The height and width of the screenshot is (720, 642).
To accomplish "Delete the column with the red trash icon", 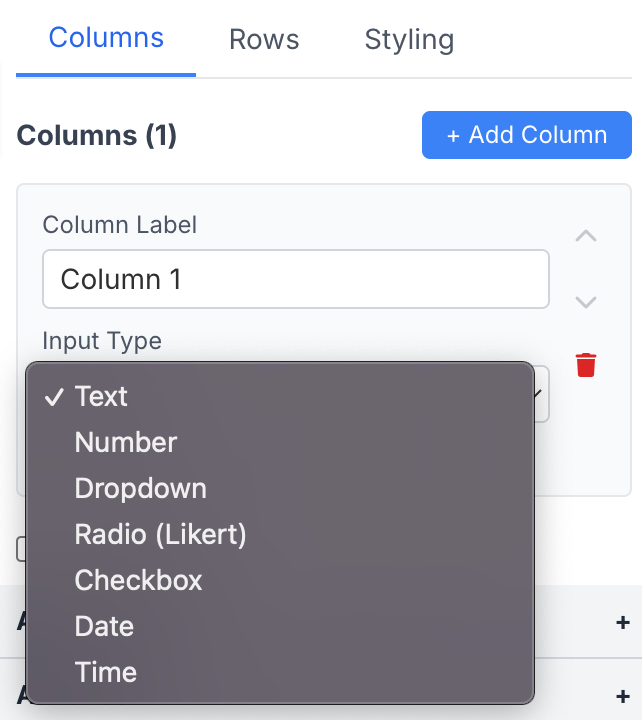I will 586,365.
